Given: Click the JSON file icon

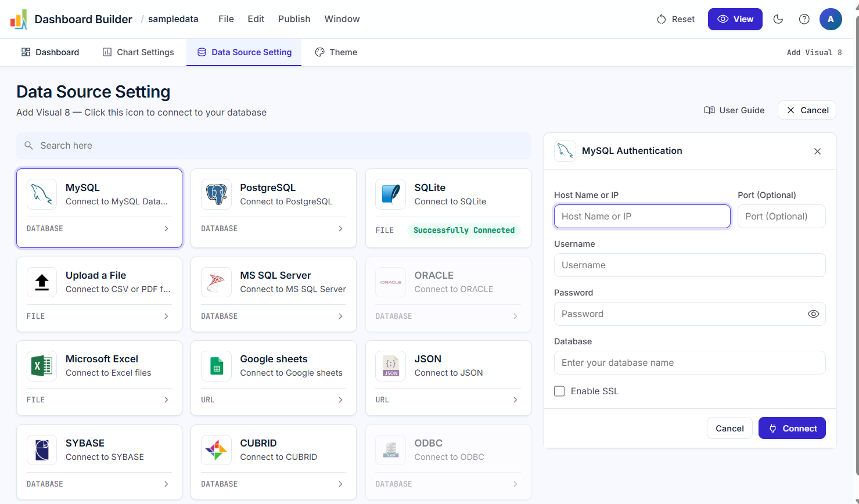Looking at the screenshot, I should tap(390, 366).
